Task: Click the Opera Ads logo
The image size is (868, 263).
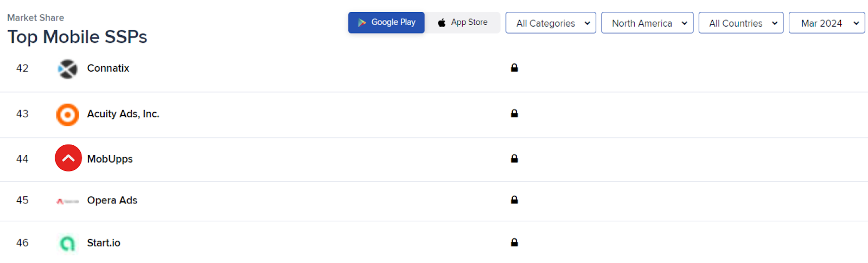Action: (x=68, y=201)
